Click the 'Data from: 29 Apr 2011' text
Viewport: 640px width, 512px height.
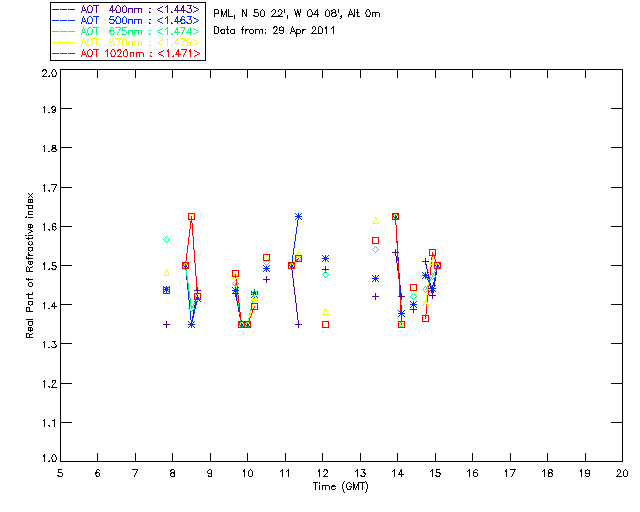coord(274,31)
